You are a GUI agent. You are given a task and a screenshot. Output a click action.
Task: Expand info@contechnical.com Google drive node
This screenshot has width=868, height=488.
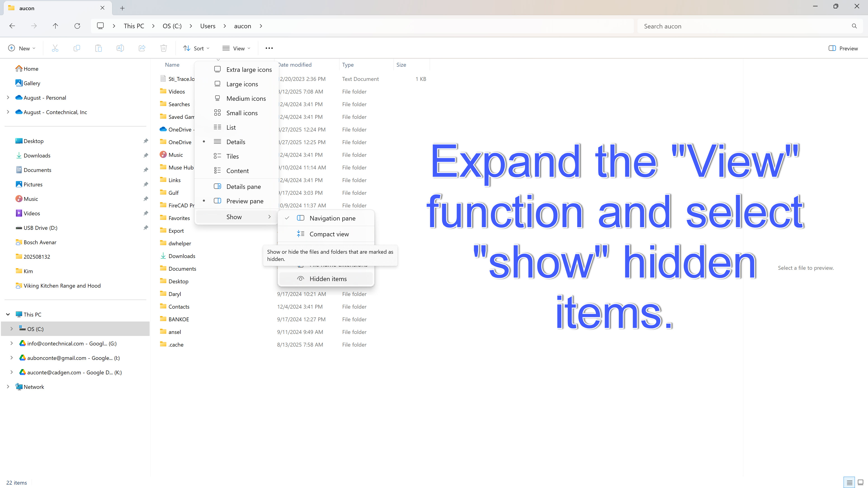click(12, 343)
